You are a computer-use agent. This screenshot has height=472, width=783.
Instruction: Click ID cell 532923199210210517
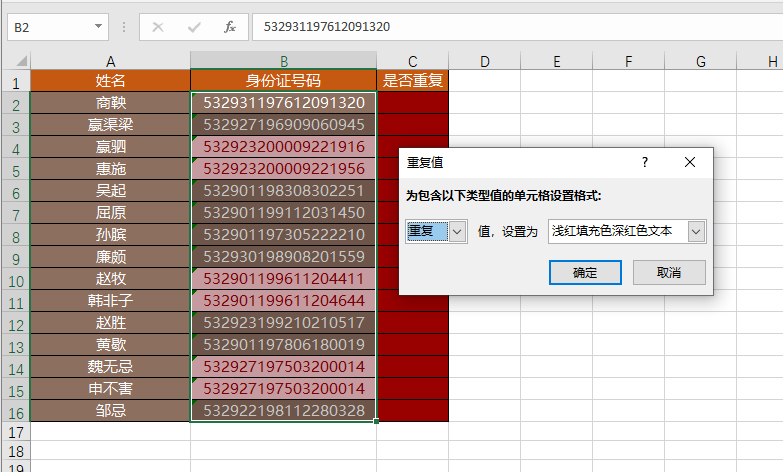coord(284,322)
